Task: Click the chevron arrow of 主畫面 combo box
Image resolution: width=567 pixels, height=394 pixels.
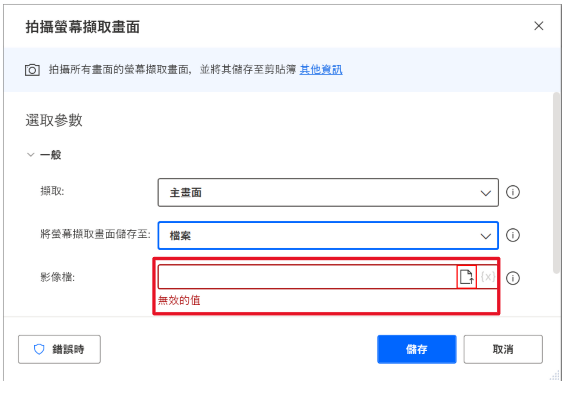Action: pos(486,193)
